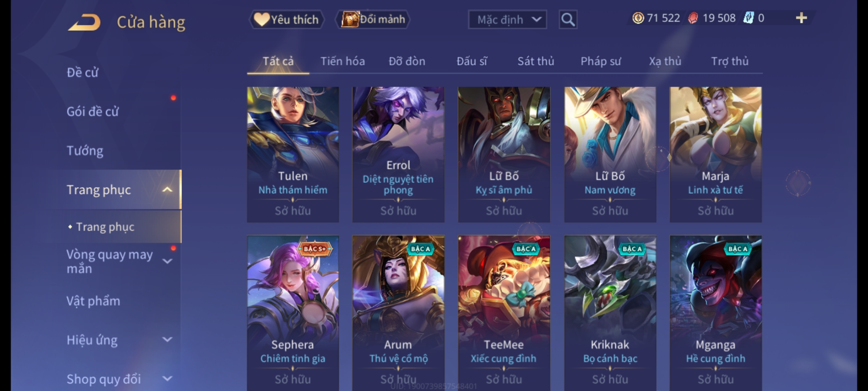868x391 pixels.
Task: Tap the blue voucher currency icon
Action: tap(748, 18)
